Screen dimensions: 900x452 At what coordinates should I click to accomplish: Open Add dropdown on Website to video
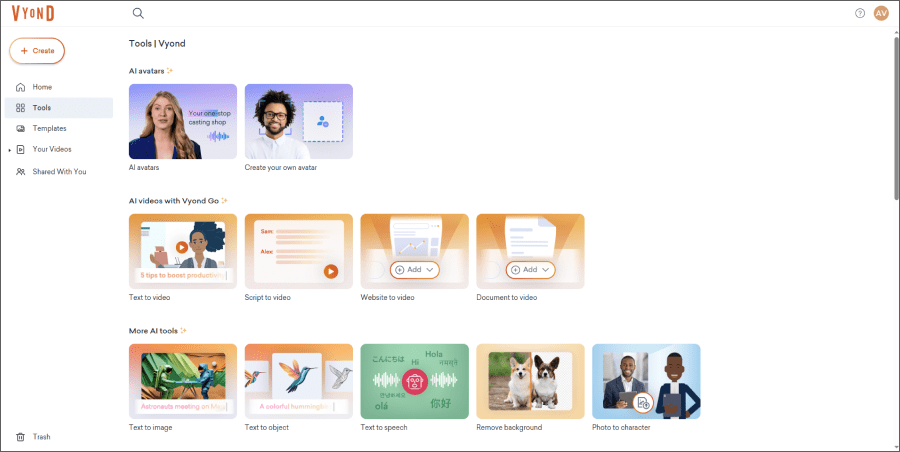pos(415,270)
